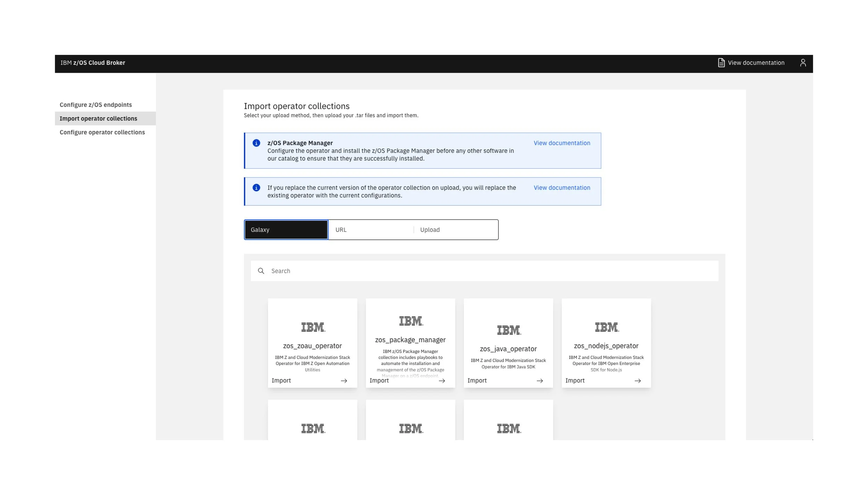Click info icon in z/OS Package Manager notice
The width and height of the screenshot is (868, 495).
coord(256,143)
